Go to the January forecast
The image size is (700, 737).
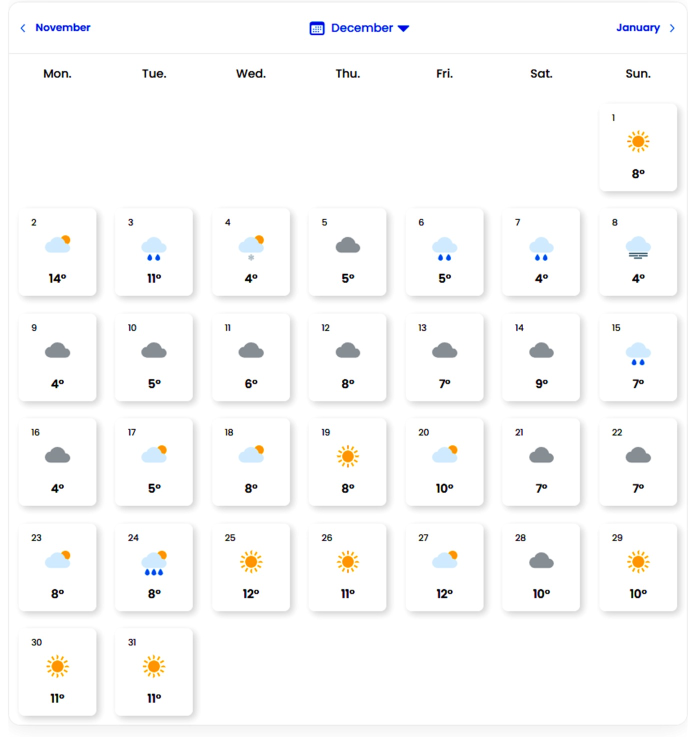point(637,27)
